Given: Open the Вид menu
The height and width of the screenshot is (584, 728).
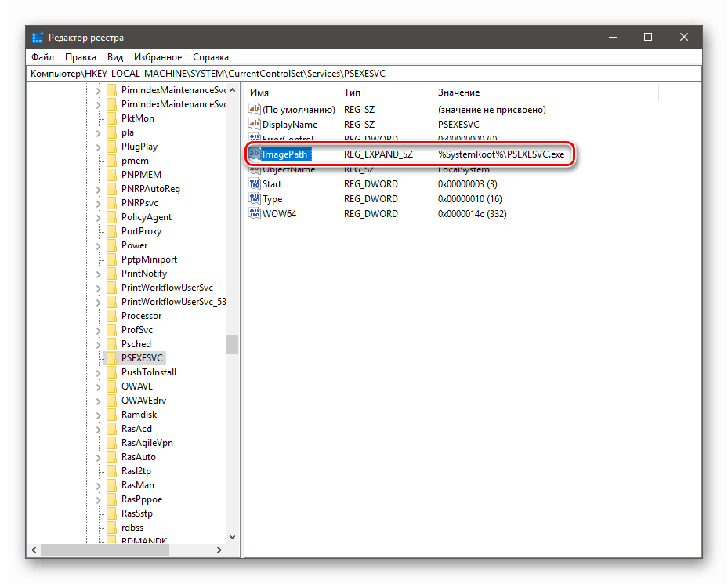Looking at the screenshot, I should 115,57.
